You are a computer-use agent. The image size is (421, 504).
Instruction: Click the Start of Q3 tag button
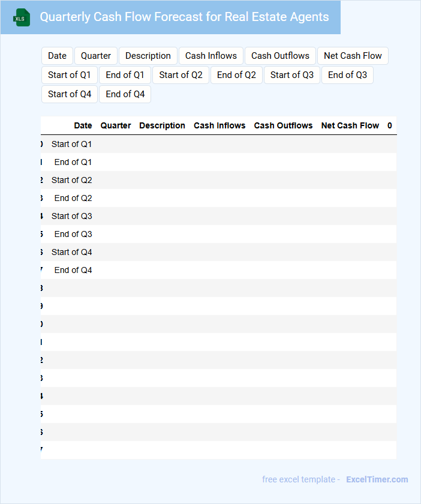[292, 75]
